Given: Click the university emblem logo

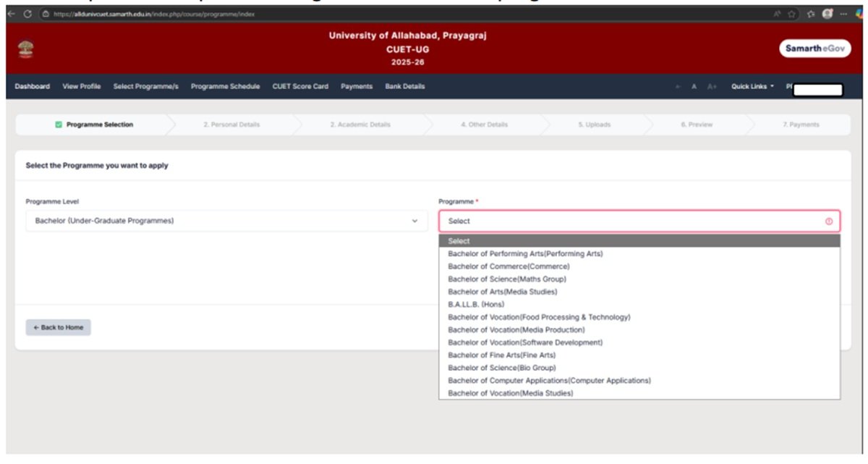Looking at the screenshot, I should click(x=26, y=49).
